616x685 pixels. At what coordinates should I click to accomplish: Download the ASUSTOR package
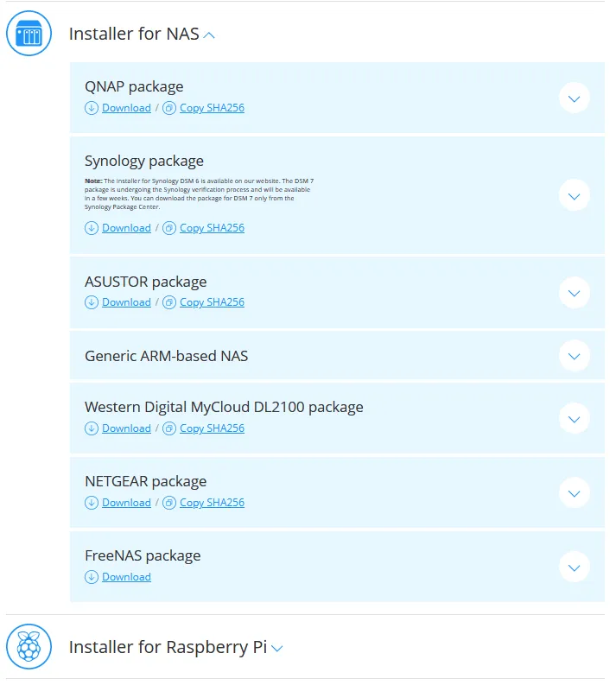[x=126, y=302]
